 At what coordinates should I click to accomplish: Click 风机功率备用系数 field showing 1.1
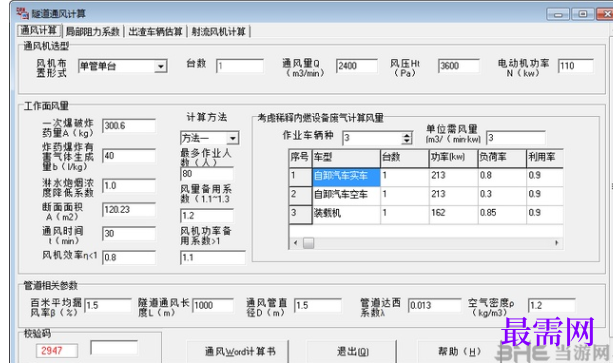coord(213,258)
